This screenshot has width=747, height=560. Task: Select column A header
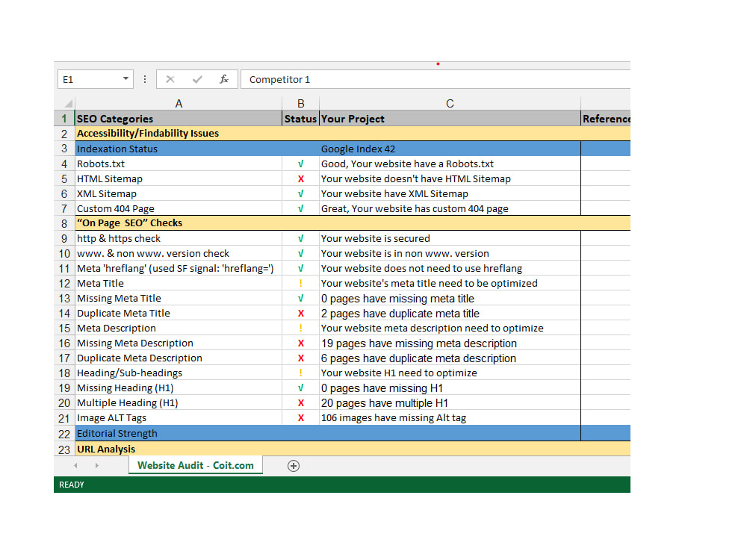(x=179, y=103)
